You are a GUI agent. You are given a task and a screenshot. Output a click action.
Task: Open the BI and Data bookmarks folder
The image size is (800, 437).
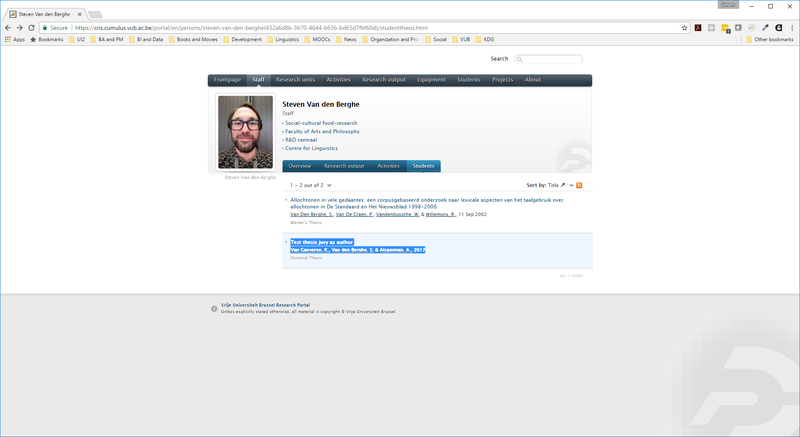[x=146, y=39]
